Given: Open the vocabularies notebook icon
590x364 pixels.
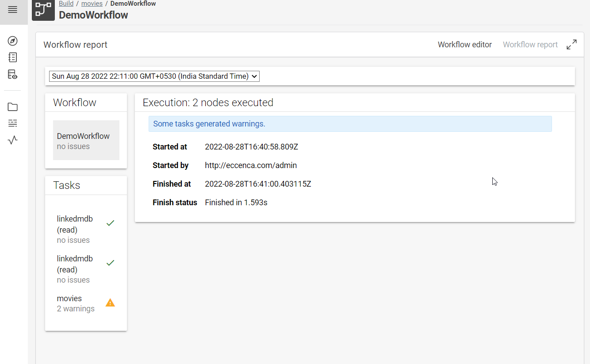Looking at the screenshot, I should (12, 57).
